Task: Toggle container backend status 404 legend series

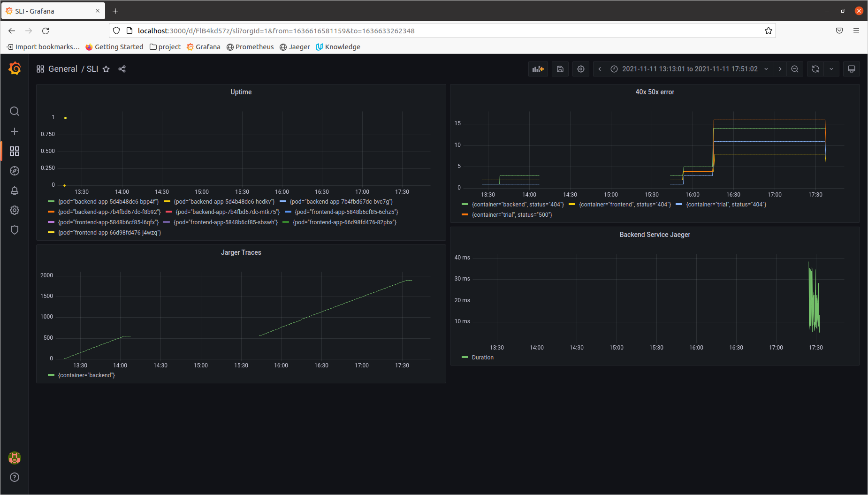Action: coord(518,205)
